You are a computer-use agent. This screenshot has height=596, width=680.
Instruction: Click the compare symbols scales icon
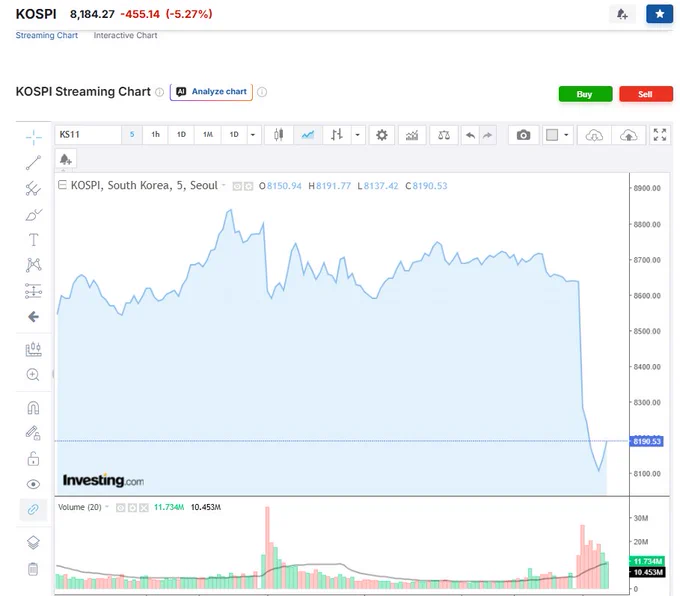(444, 135)
